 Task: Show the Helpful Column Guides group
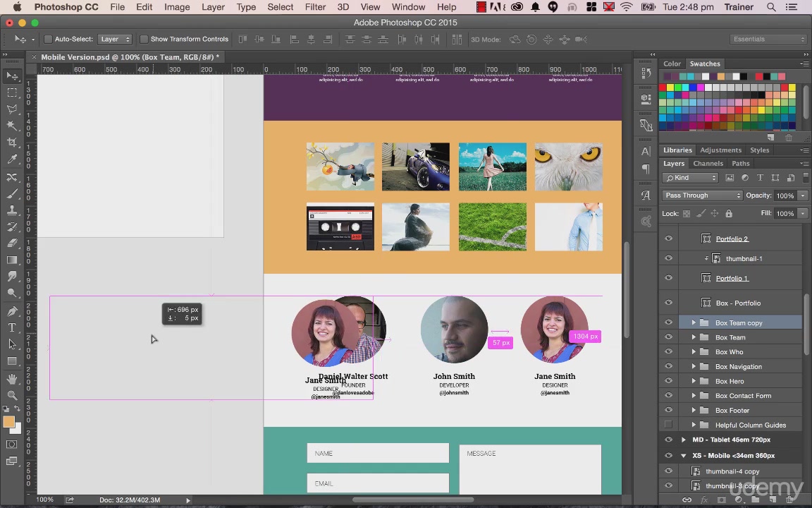click(668, 425)
